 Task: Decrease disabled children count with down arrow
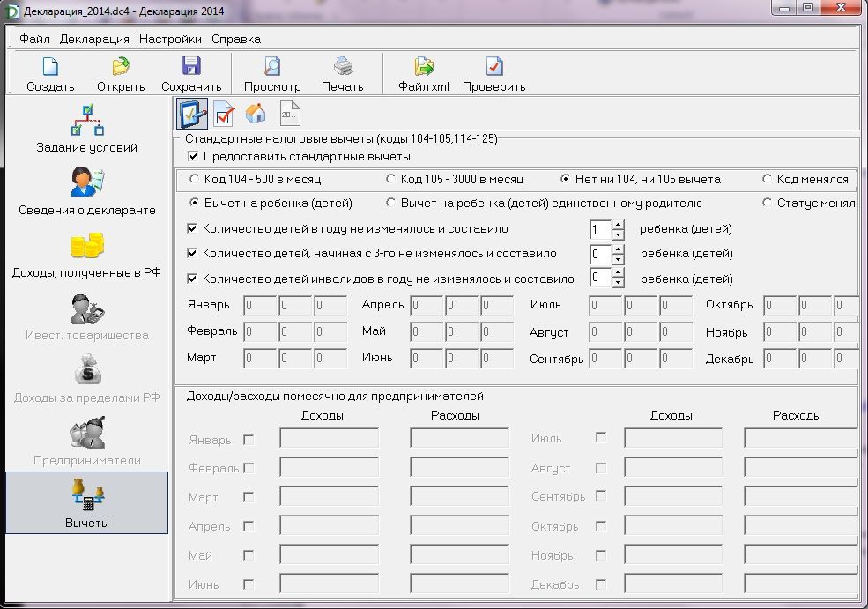619,283
